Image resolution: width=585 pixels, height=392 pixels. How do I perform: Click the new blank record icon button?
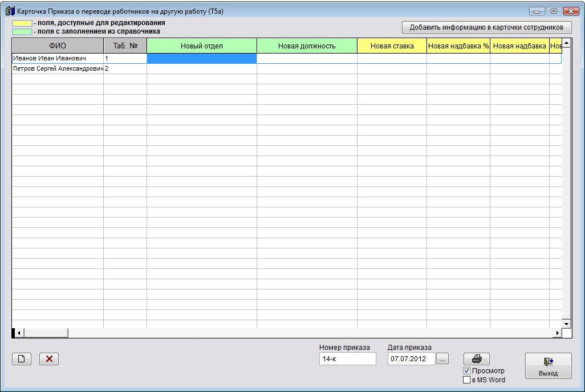(21, 359)
